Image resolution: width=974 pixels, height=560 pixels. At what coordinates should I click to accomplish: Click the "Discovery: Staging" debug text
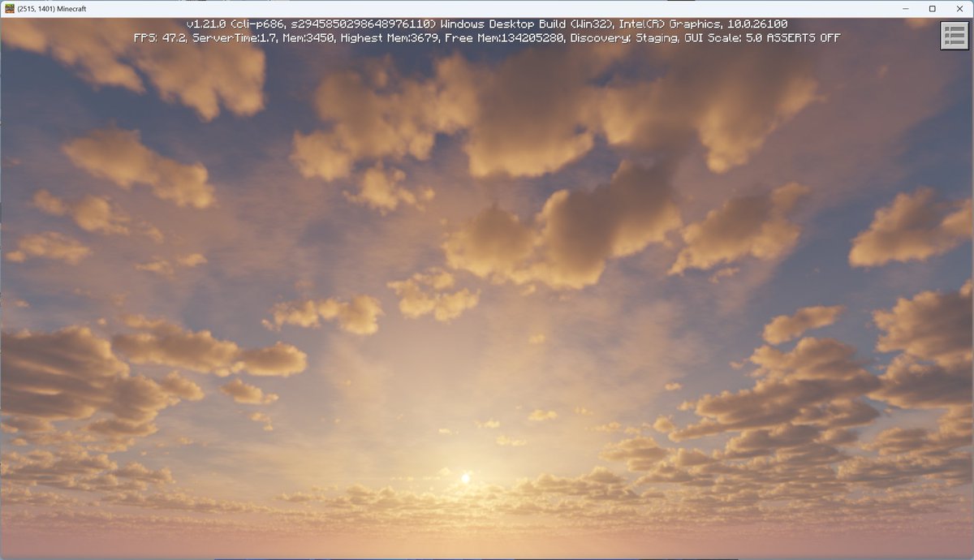coord(625,38)
